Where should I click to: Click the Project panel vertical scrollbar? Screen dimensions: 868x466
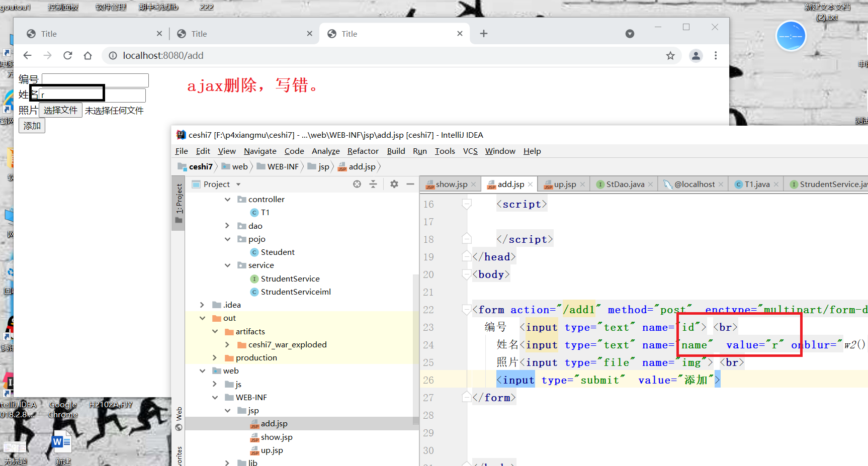click(x=415, y=349)
